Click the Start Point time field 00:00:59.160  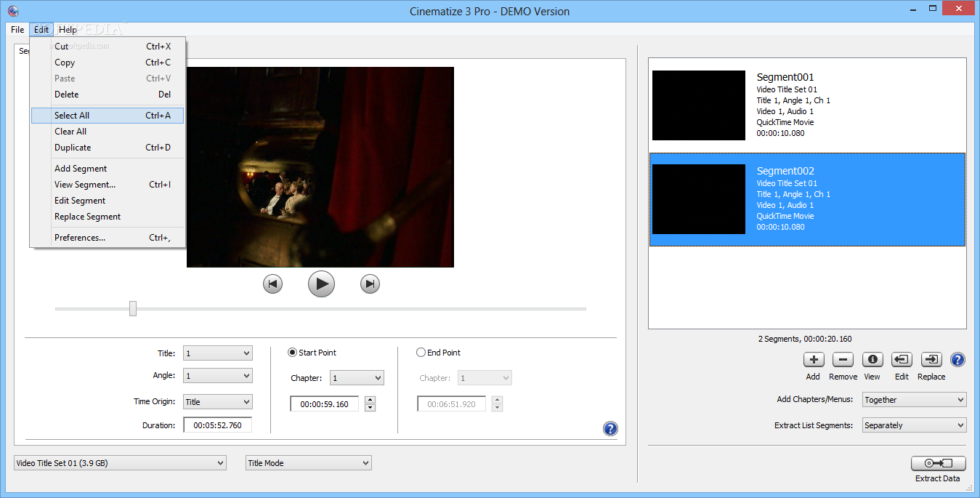pos(324,404)
